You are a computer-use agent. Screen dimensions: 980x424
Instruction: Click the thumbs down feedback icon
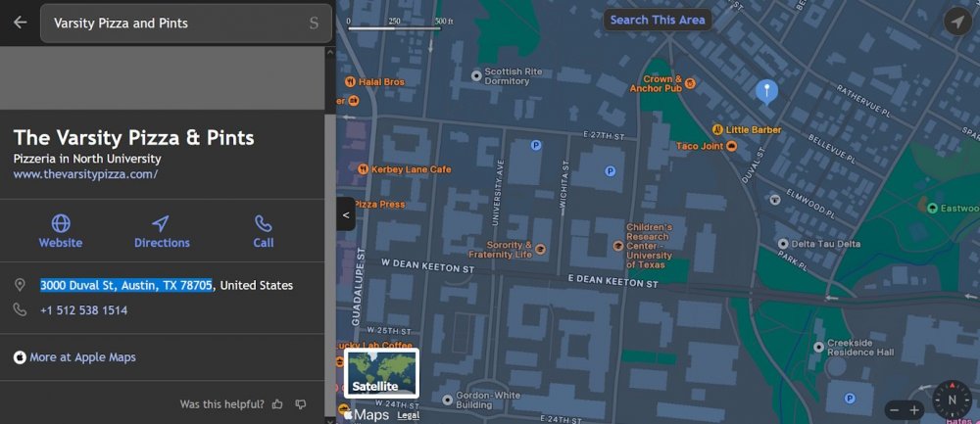tap(301, 404)
